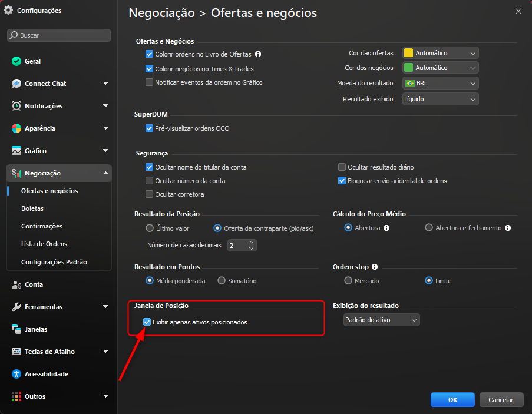Click info icon beside Abertura option
Viewport: 532px width, 414px height.
[x=386, y=228]
